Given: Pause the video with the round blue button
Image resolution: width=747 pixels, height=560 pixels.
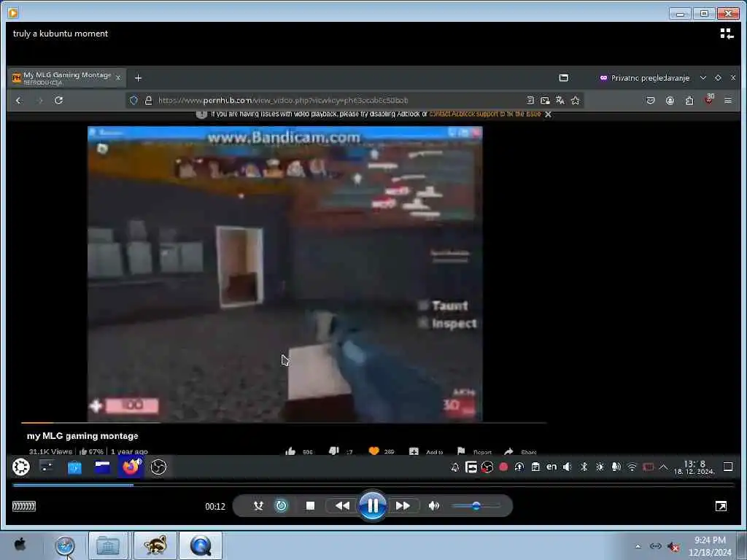Looking at the screenshot, I should [373, 505].
